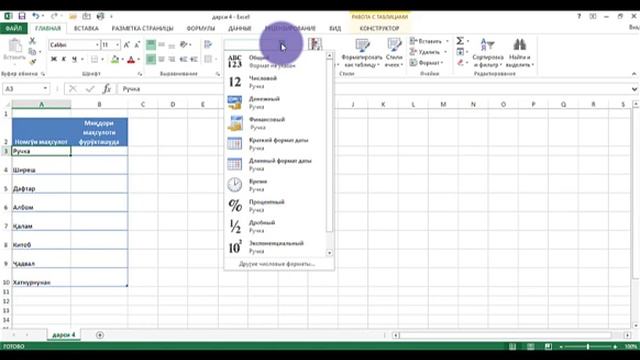Toggle Underline (Ч) formatting
Viewport: 640px width, 360px height.
[x=74, y=60]
